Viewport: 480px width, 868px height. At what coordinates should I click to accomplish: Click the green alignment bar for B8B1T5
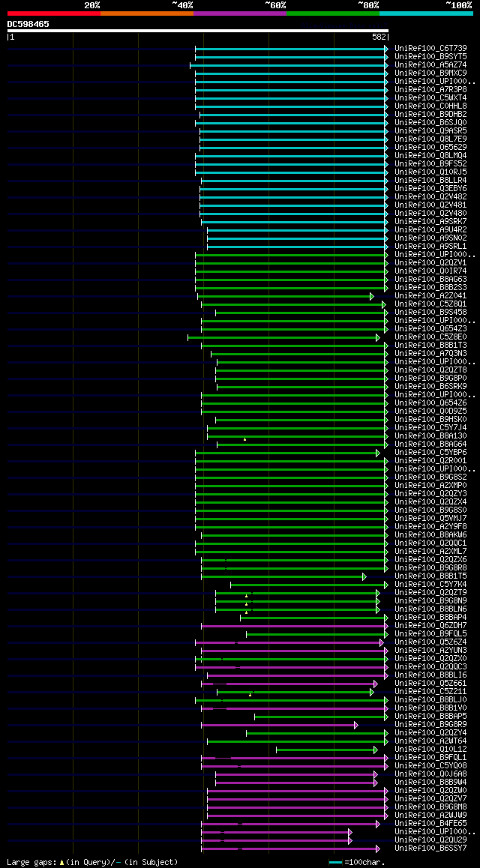click(x=283, y=577)
